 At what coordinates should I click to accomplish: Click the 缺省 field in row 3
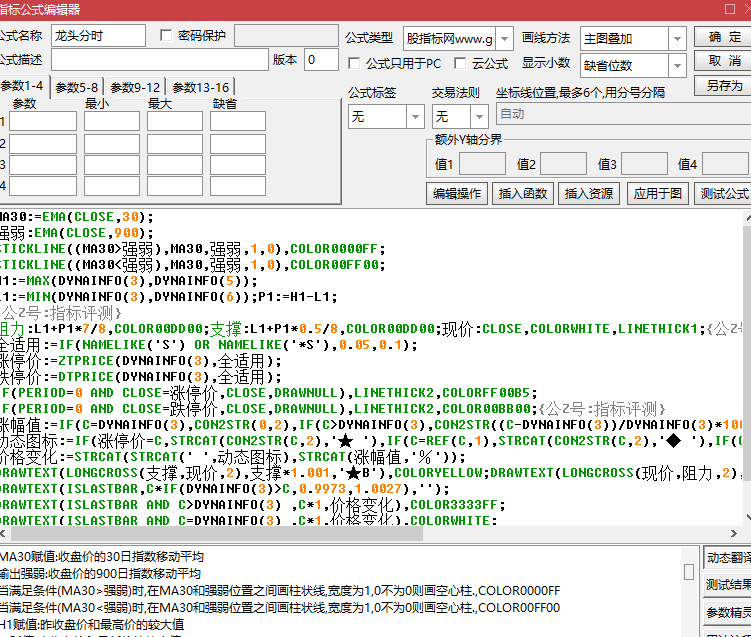point(238,165)
